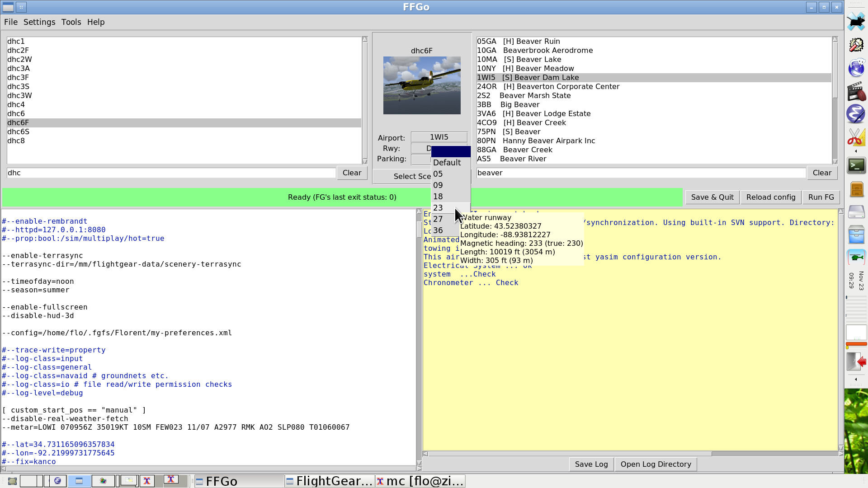Select the highlighted blue workspace in pager

(x=80, y=481)
